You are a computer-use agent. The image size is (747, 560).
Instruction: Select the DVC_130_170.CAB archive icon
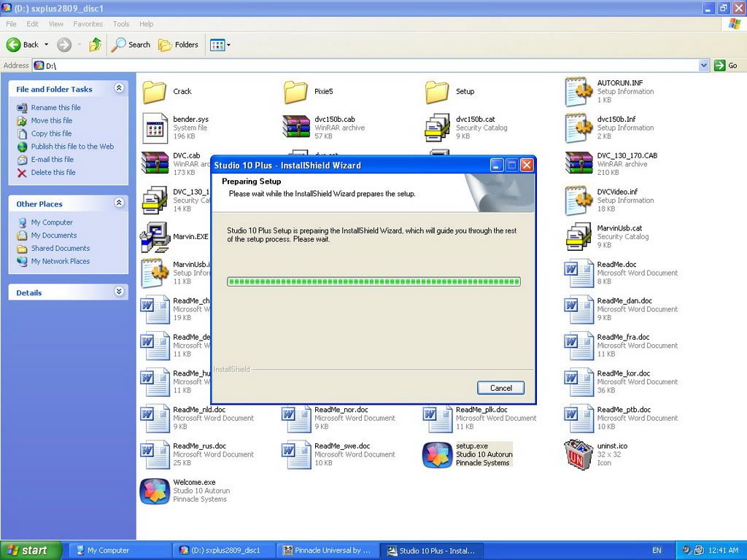click(x=578, y=164)
